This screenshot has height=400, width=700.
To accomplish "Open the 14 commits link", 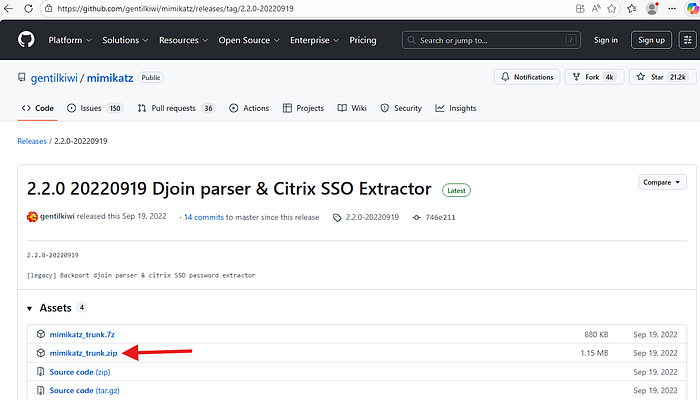I will coord(204,217).
